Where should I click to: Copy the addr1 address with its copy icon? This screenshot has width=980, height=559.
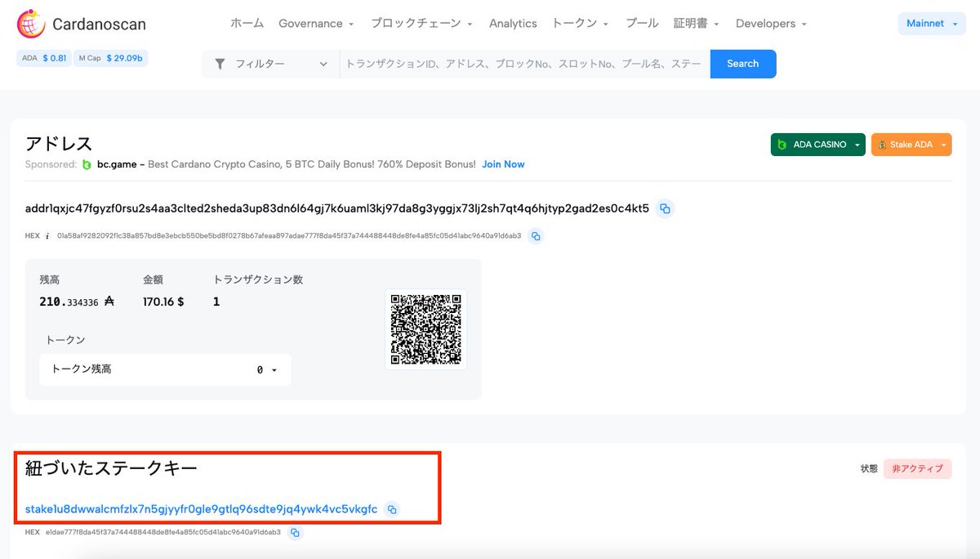coord(665,208)
